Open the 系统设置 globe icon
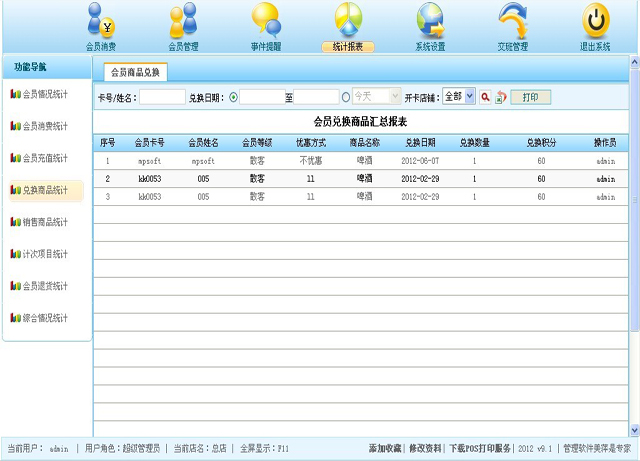This screenshot has height=461, width=640. [430, 22]
